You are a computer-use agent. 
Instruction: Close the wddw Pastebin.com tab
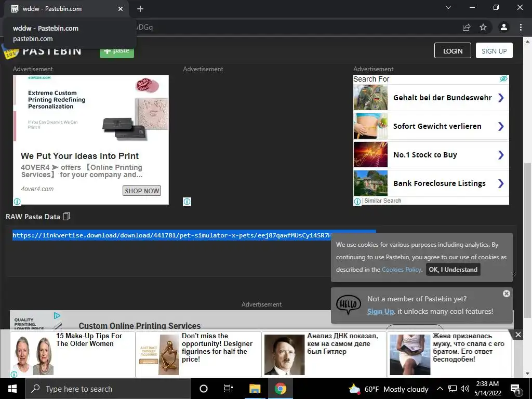pos(121,9)
